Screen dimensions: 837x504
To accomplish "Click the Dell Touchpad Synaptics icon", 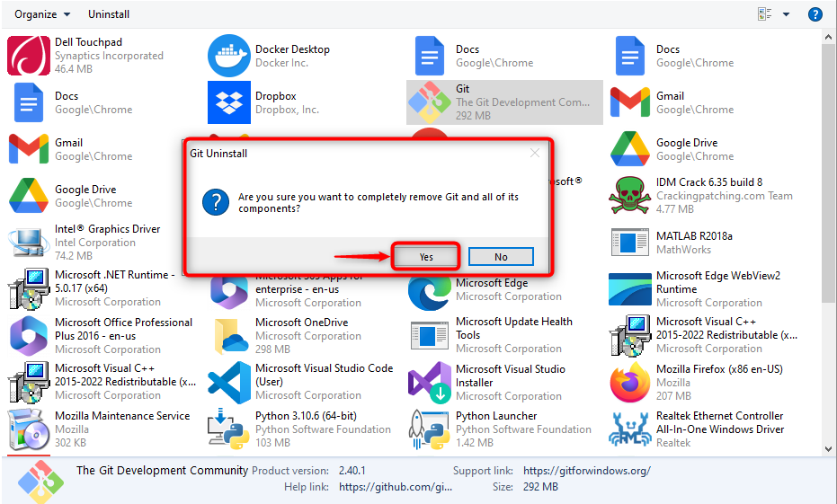I will pyautogui.click(x=29, y=56).
